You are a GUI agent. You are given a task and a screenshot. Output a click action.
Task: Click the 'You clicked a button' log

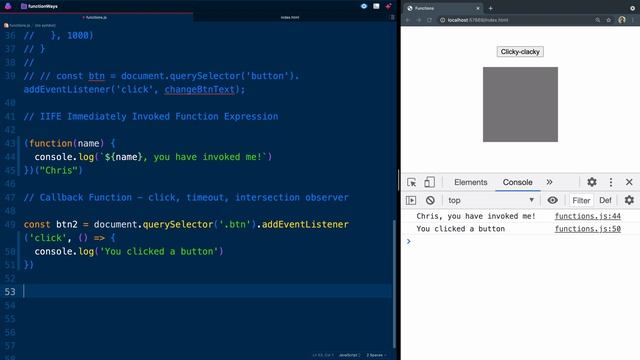460,229
